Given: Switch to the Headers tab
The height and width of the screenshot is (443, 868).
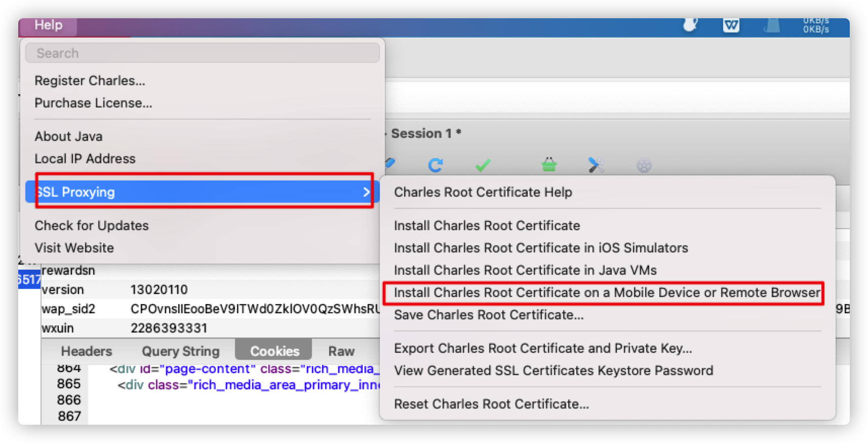Looking at the screenshot, I should 87,351.
